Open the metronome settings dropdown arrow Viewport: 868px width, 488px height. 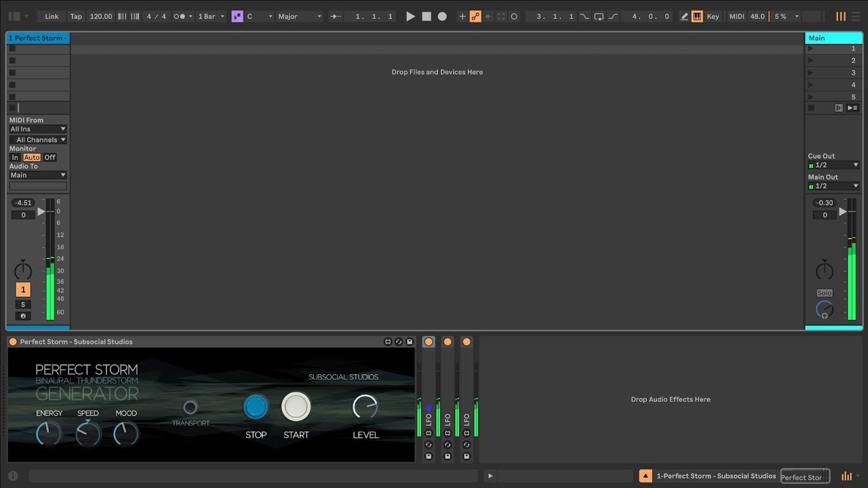pos(191,16)
